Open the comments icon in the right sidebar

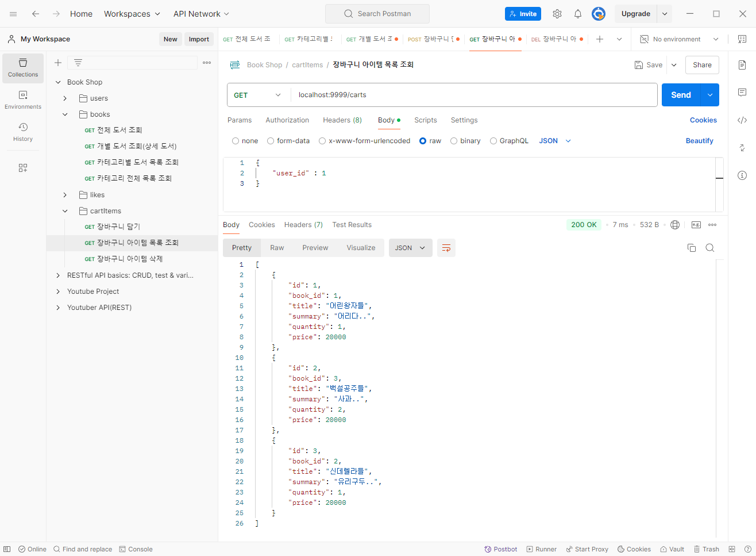[742, 93]
